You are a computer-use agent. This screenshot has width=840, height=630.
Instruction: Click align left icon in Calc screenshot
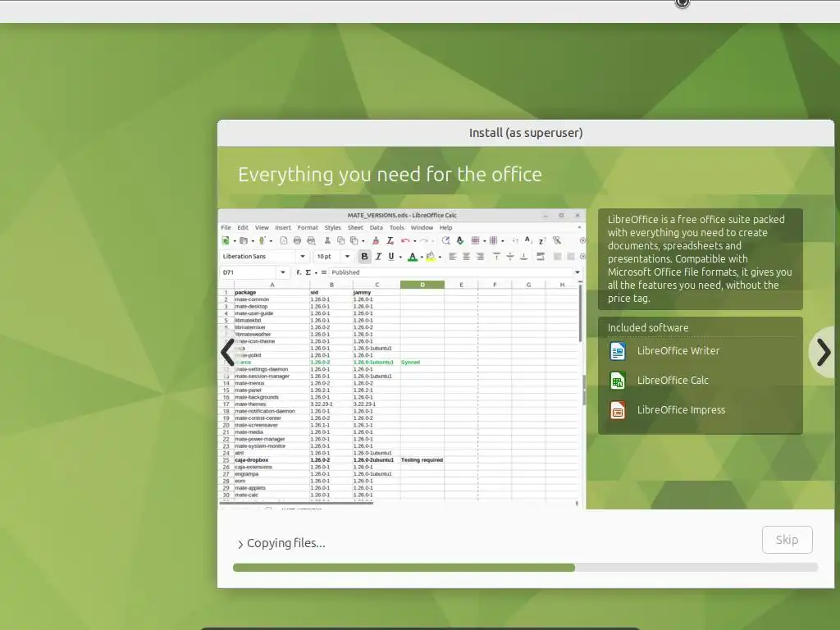[453, 257]
